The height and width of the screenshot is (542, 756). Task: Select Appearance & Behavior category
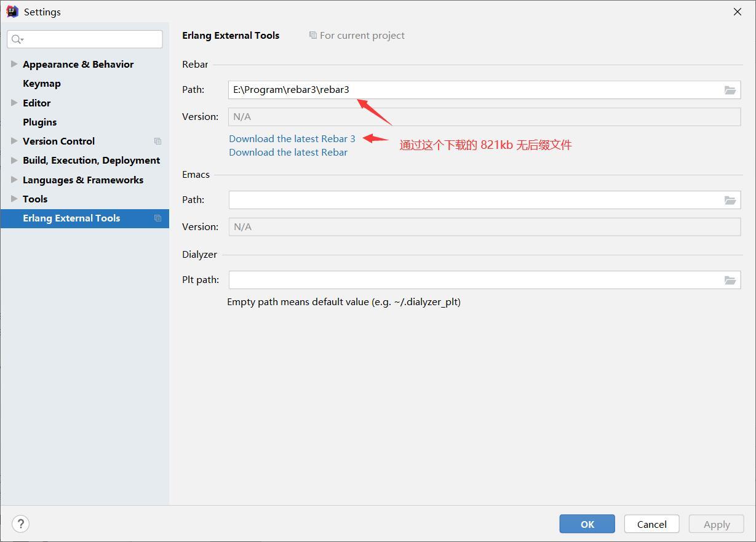coord(78,64)
